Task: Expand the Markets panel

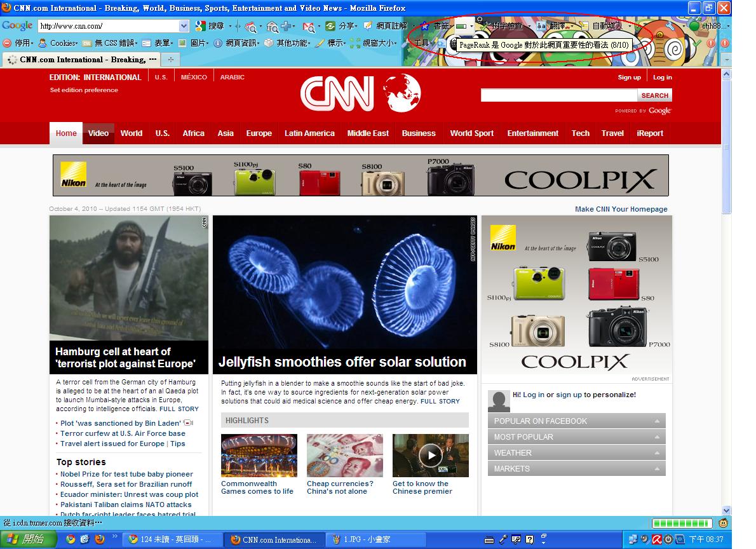Action: tap(577, 468)
